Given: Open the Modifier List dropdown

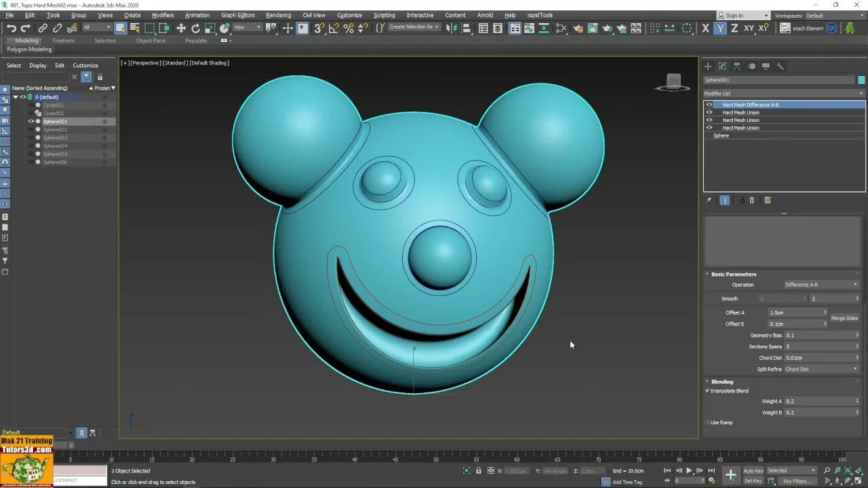Looking at the screenshot, I should pos(784,94).
